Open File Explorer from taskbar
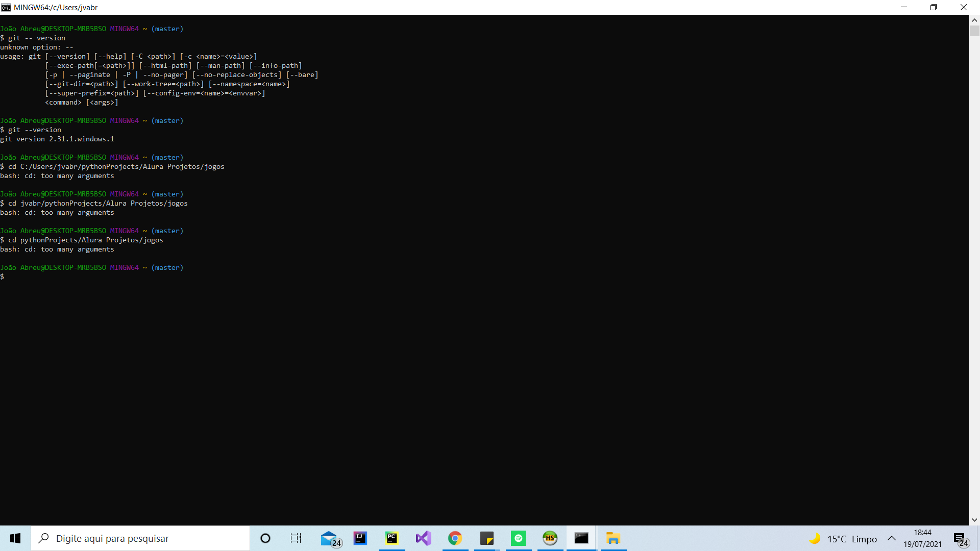 (613, 538)
